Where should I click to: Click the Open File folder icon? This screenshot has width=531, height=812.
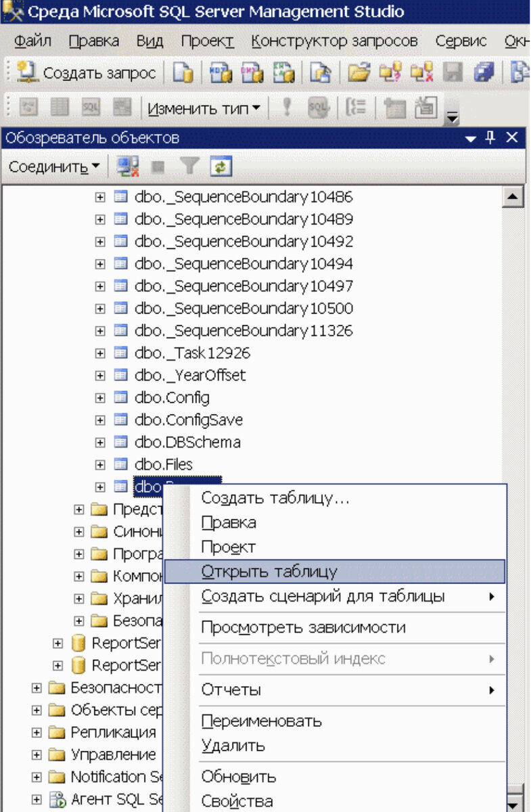(x=359, y=73)
